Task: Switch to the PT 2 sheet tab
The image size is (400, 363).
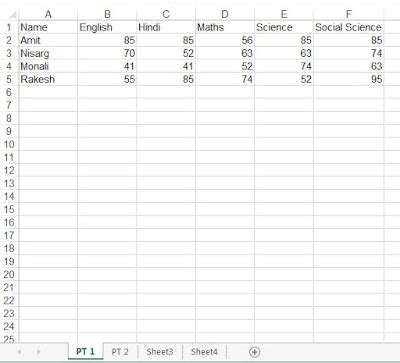Action: 120,352
